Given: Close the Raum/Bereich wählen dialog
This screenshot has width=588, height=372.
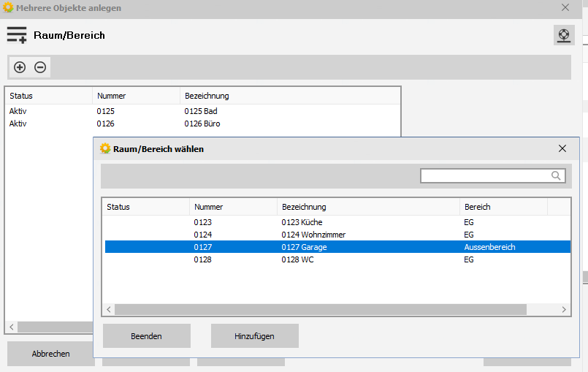Looking at the screenshot, I should (562, 148).
